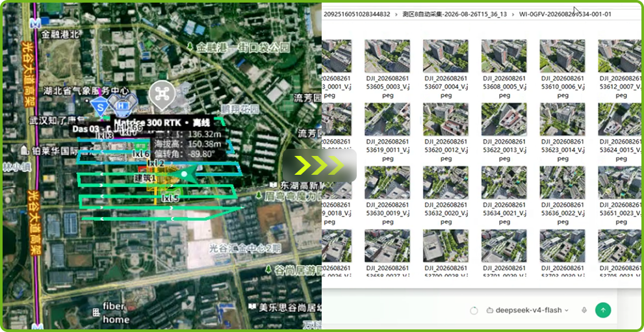Click file name DJI_20260826153623_0014_V.jpeg
Image resolution: width=644 pixels, height=332 pixels.
coord(562,150)
